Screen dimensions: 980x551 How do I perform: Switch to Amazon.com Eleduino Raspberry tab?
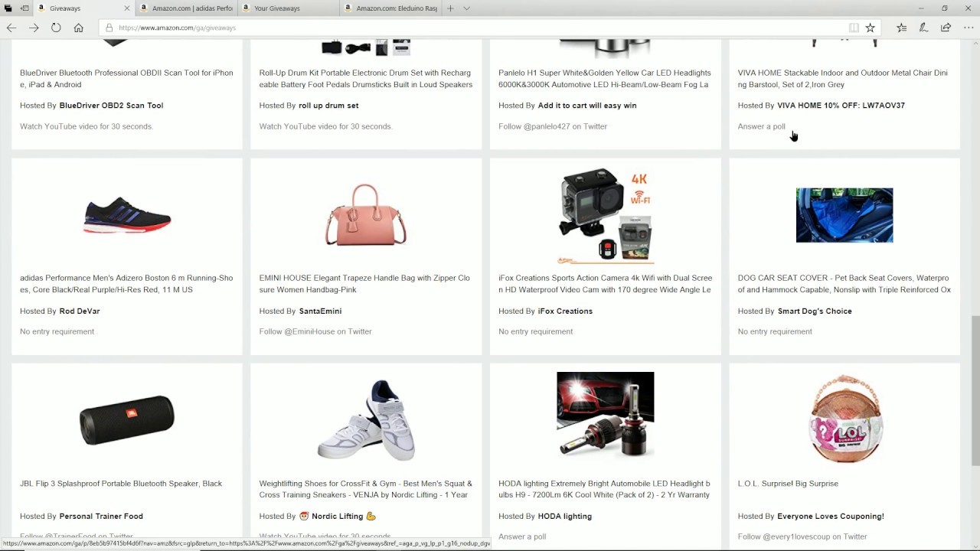(x=390, y=8)
